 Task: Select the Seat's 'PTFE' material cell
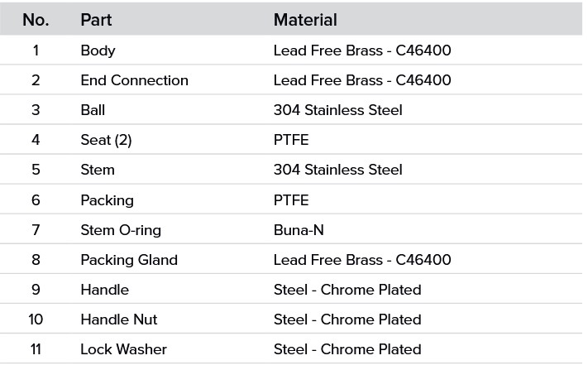[291, 140]
